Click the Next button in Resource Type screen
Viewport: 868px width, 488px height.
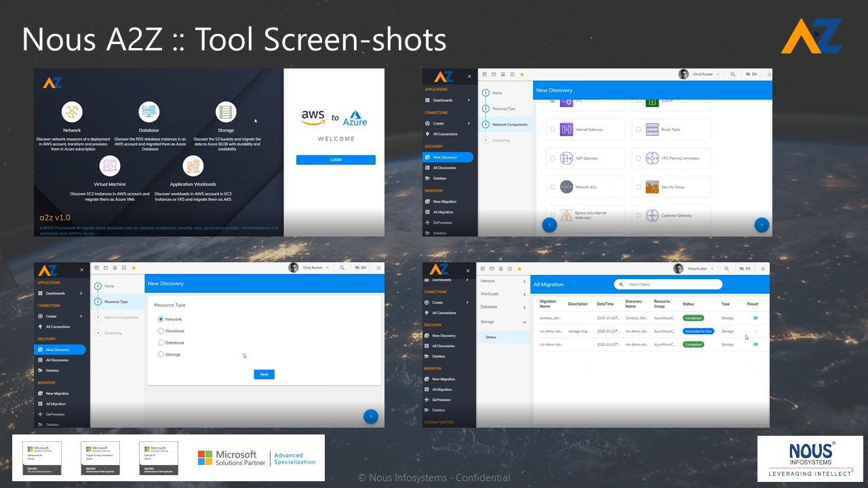click(x=264, y=374)
